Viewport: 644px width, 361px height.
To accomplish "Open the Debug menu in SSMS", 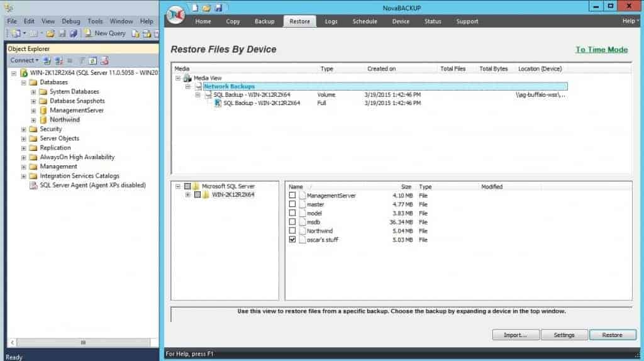I will [x=70, y=21].
